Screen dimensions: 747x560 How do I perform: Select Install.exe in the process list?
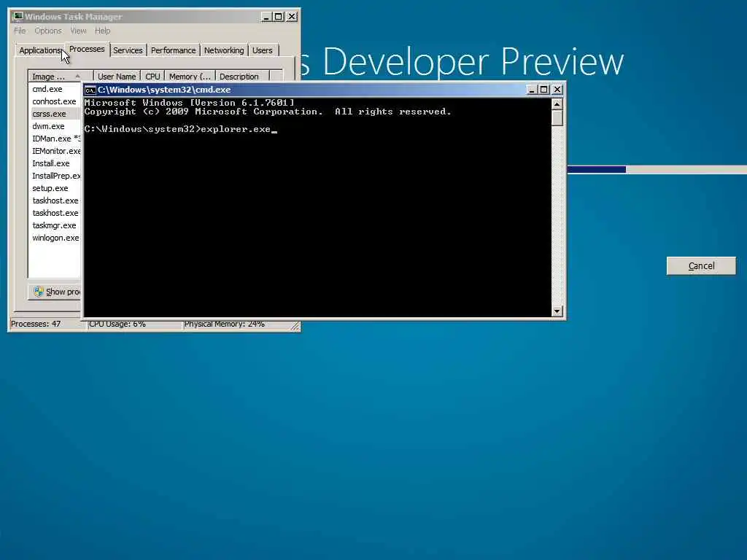pyautogui.click(x=54, y=163)
